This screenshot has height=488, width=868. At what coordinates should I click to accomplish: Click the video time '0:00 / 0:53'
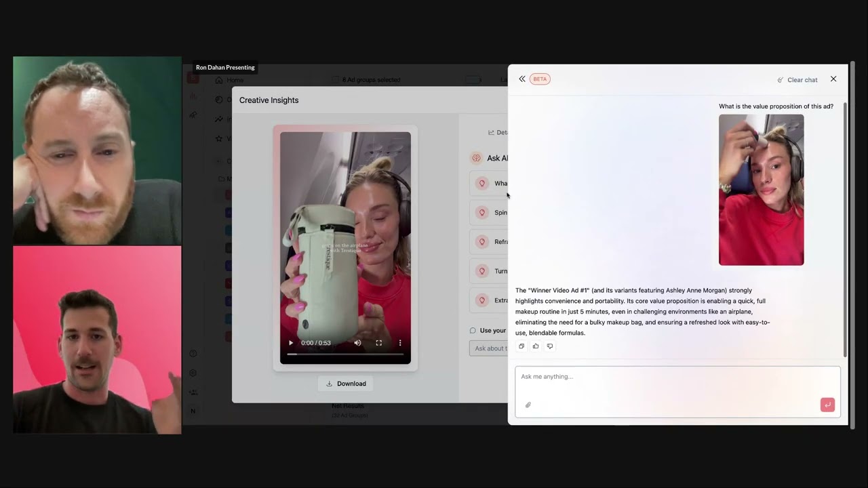pyautogui.click(x=316, y=343)
